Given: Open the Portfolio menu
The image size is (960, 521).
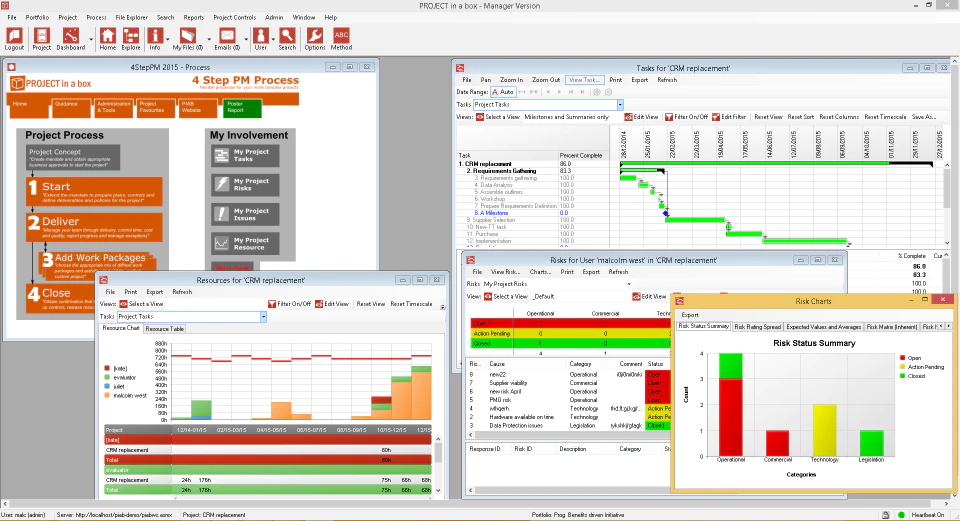Looking at the screenshot, I should point(37,17).
